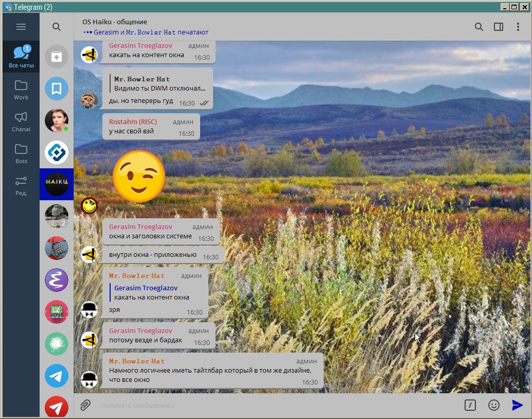
Task: Select message 'у нас свой вэй'
Action: click(x=151, y=126)
